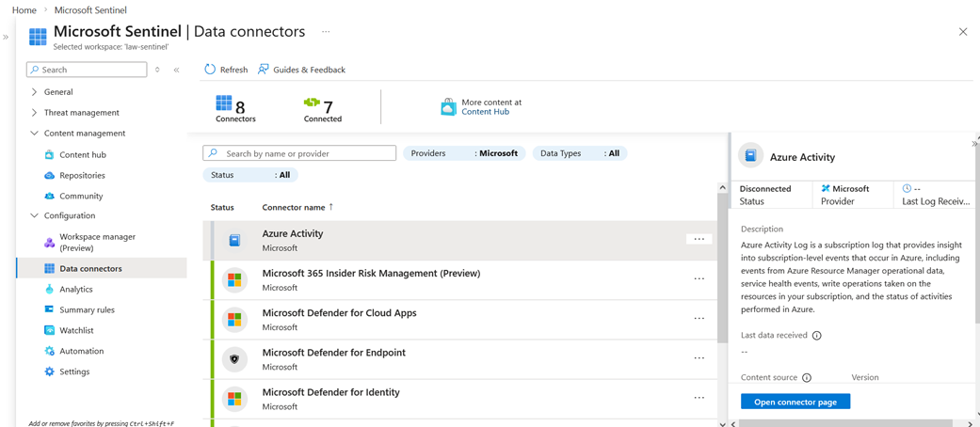Click the Settings gear icon
This screenshot has height=427, width=980.
[x=49, y=372]
